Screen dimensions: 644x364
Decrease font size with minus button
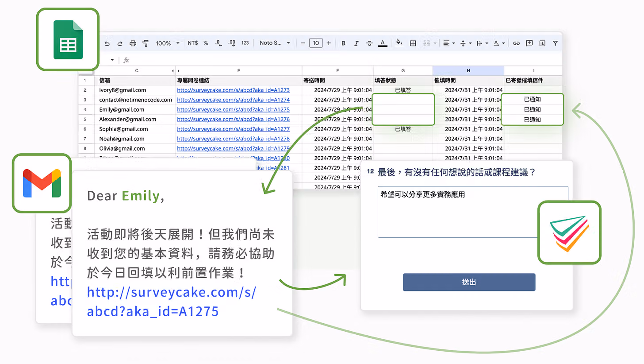coord(303,43)
